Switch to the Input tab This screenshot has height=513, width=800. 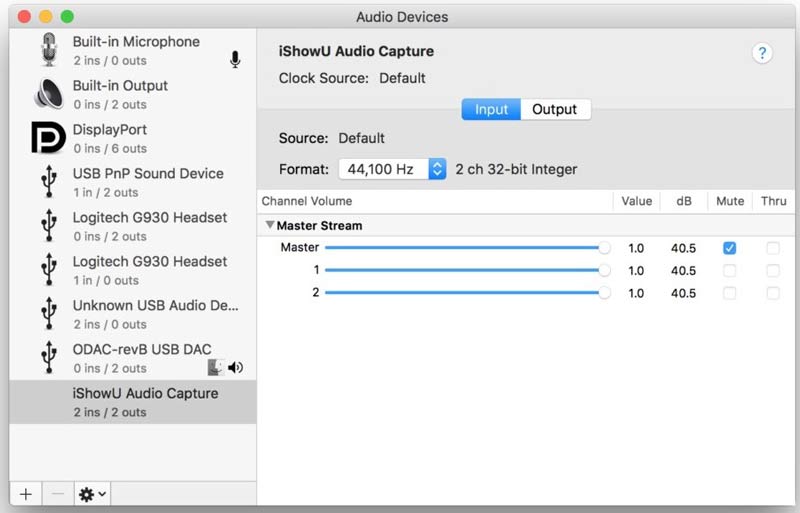[x=491, y=109]
